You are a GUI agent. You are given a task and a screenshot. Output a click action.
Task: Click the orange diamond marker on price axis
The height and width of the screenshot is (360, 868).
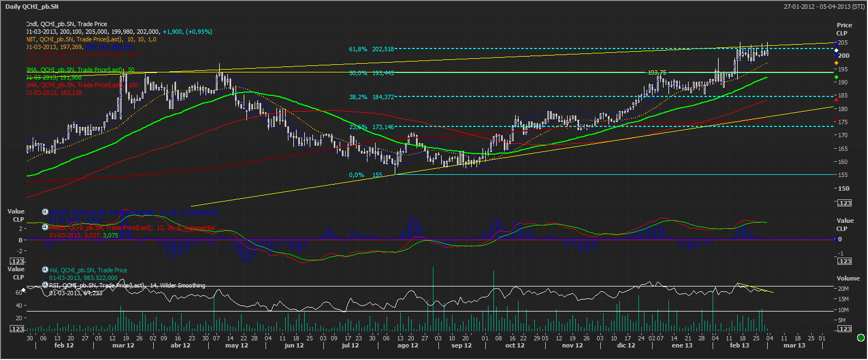[x=836, y=63]
